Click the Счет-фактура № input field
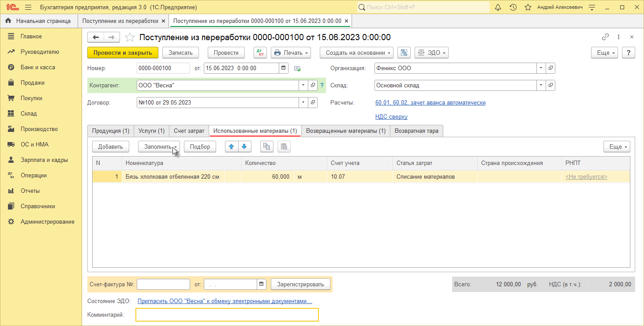 pyautogui.click(x=163, y=285)
